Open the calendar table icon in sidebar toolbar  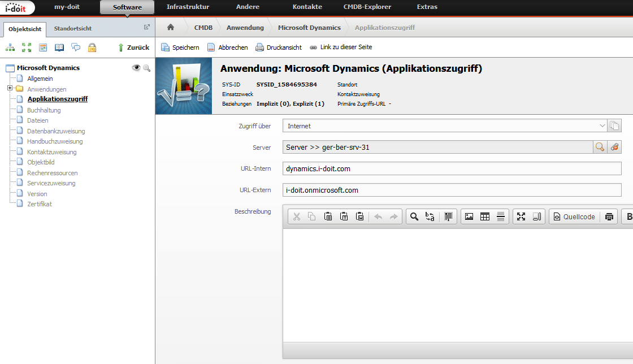point(43,47)
